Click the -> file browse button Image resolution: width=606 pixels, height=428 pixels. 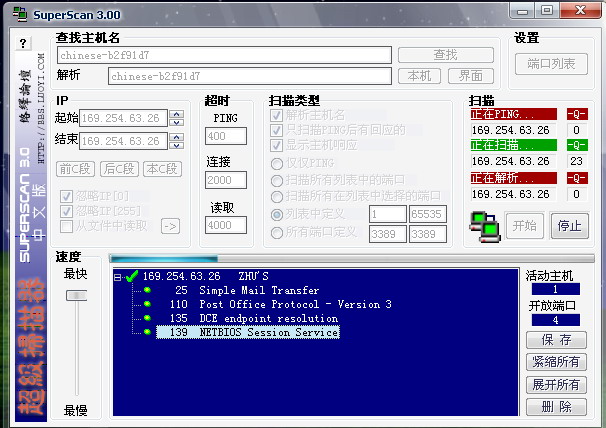[x=170, y=226]
